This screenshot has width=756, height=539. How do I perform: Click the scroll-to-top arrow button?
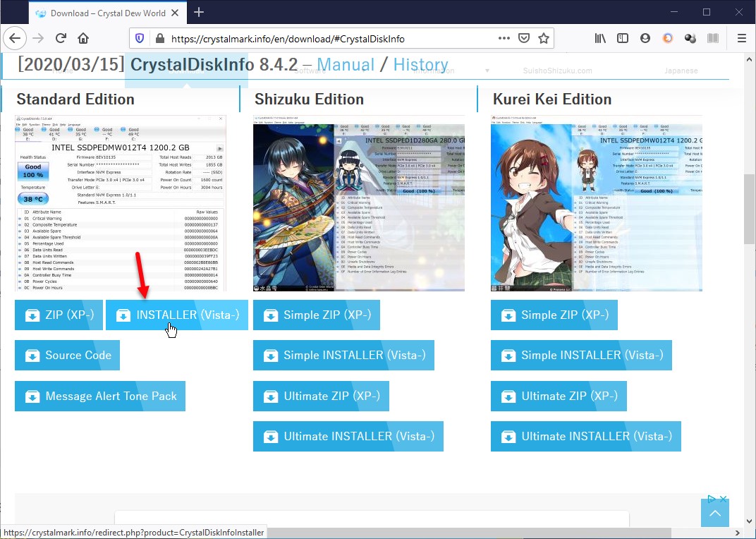coord(715,513)
